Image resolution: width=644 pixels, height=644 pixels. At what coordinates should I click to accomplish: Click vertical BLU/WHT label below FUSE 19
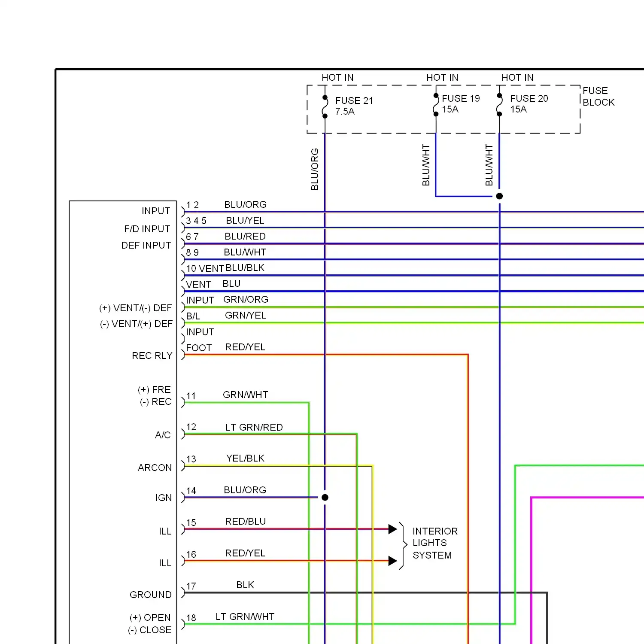(x=426, y=165)
